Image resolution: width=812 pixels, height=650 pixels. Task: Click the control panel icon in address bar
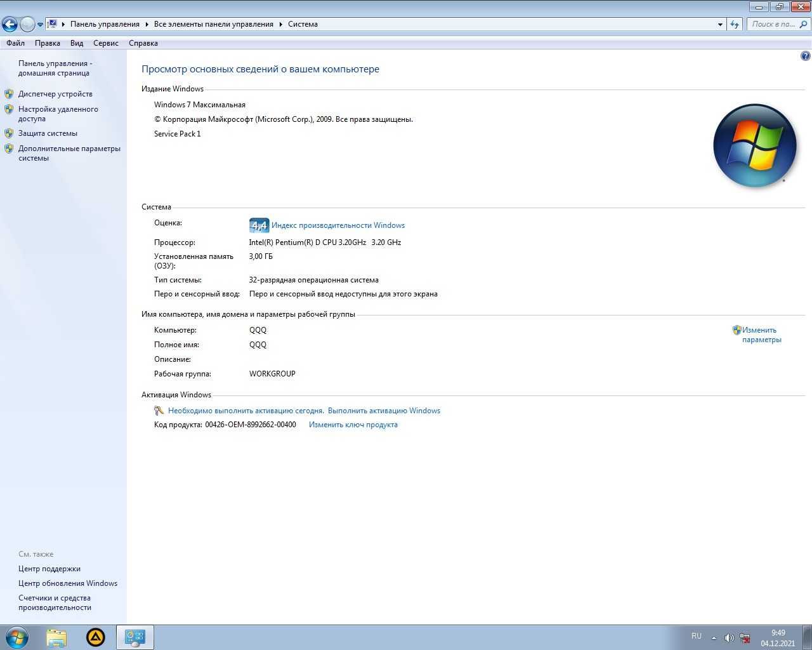pos(53,24)
